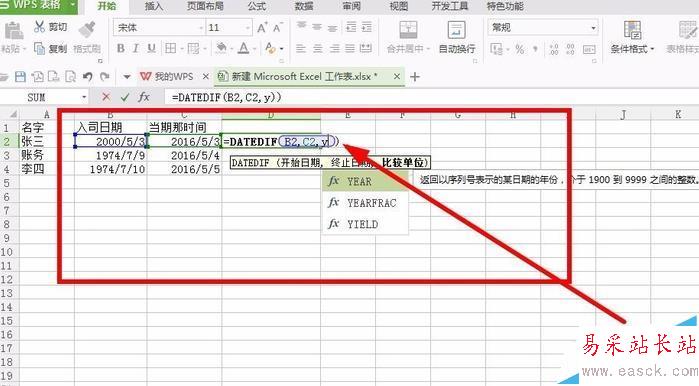Click the decrease decimal places icon
699x386 pixels.
click(x=571, y=49)
